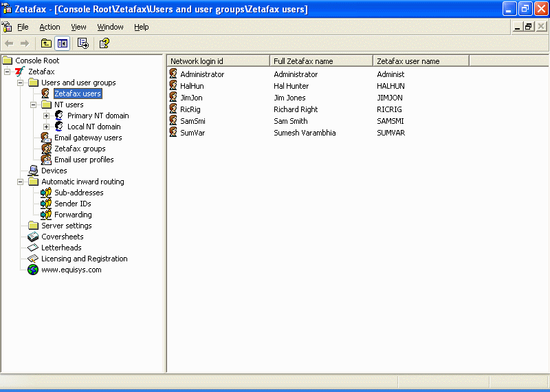Select the Zetafax groups tree label

pyautogui.click(x=80, y=149)
